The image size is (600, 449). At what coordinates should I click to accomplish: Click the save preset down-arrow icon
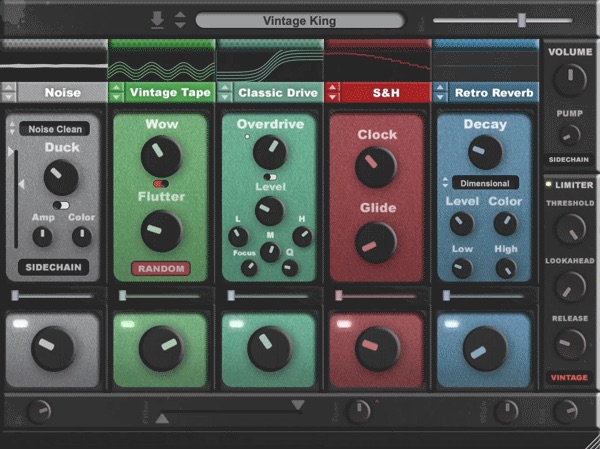coord(157,20)
